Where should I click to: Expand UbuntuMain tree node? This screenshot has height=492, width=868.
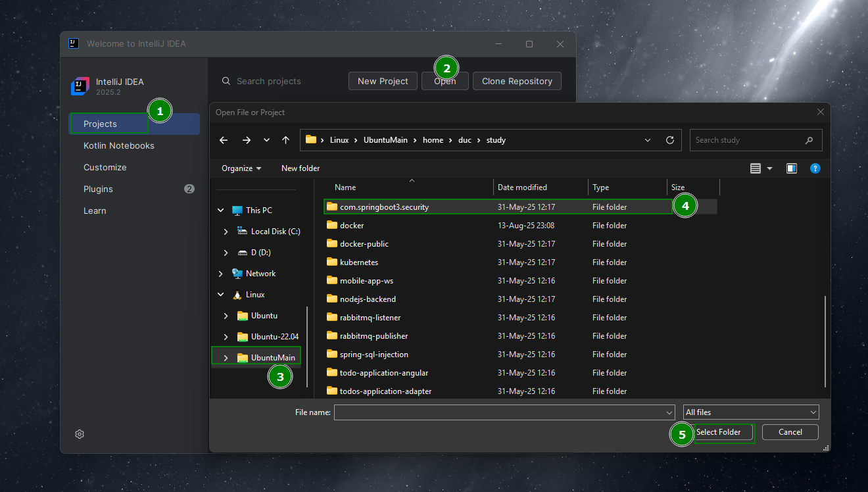tap(226, 358)
